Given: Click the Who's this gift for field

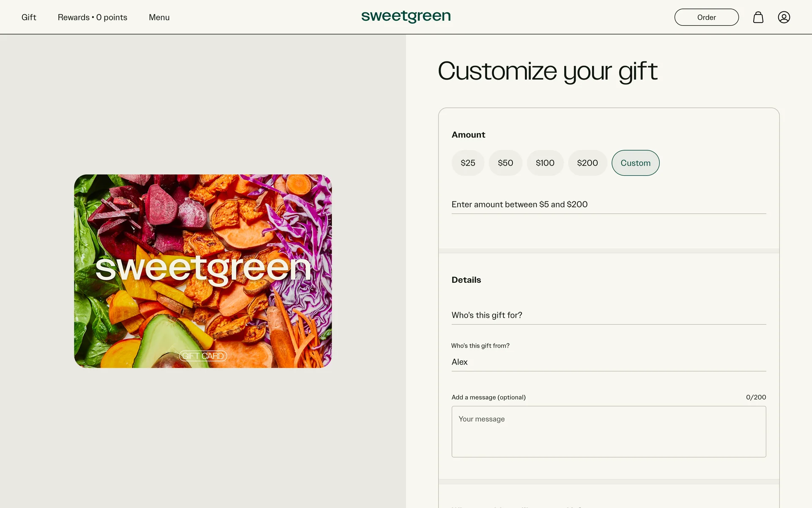Looking at the screenshot, I should [609, 315].
